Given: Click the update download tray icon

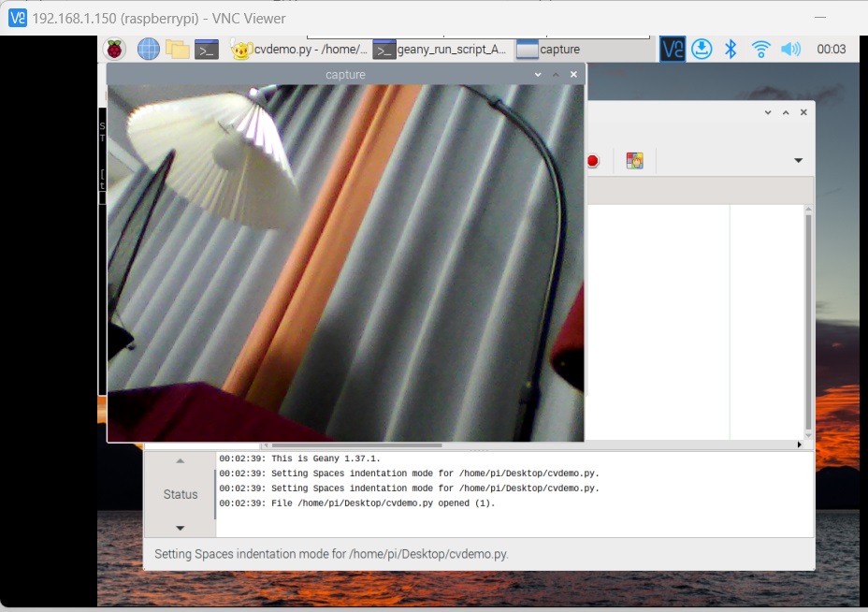Looking at the screenshot, I should pos(702,50).
